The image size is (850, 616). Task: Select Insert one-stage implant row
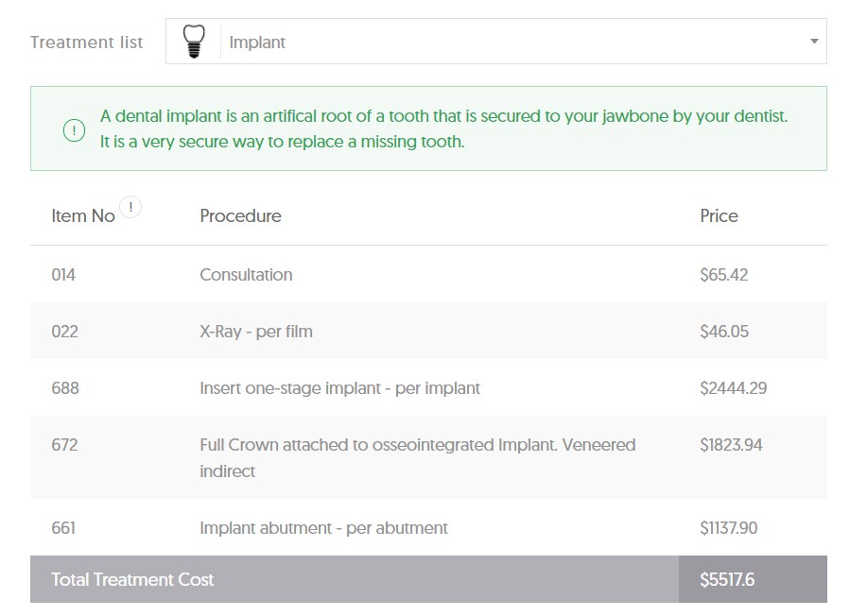tap(428, 388)
